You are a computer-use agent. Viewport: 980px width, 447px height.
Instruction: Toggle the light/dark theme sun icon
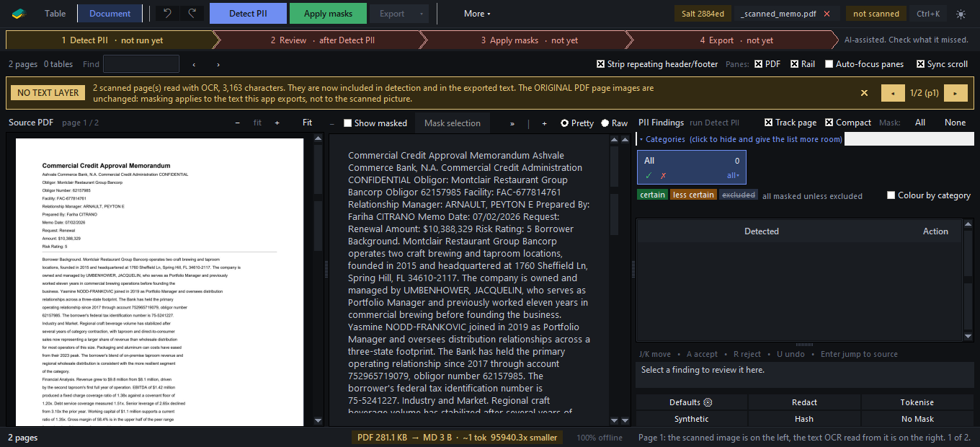click(x=961, y=14)
